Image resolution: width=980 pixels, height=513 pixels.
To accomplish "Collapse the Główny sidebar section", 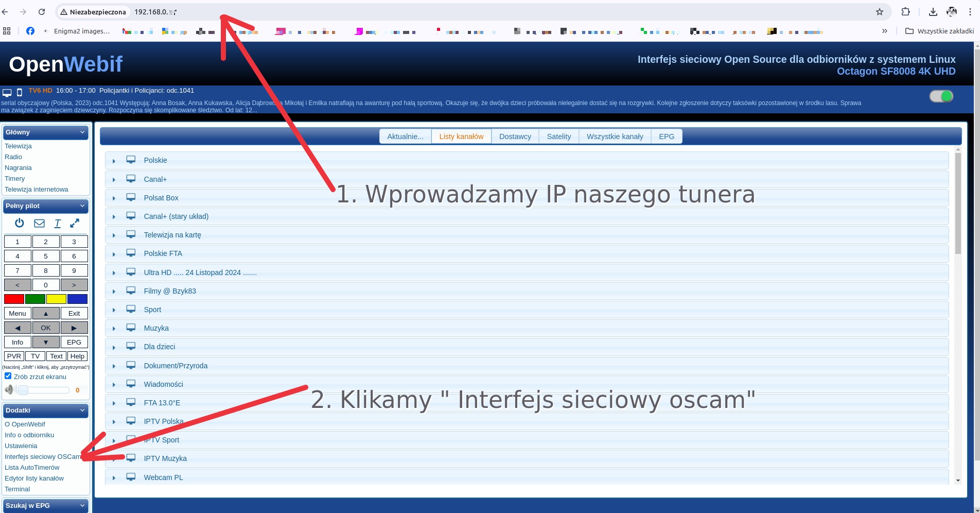I will point(82,132).
